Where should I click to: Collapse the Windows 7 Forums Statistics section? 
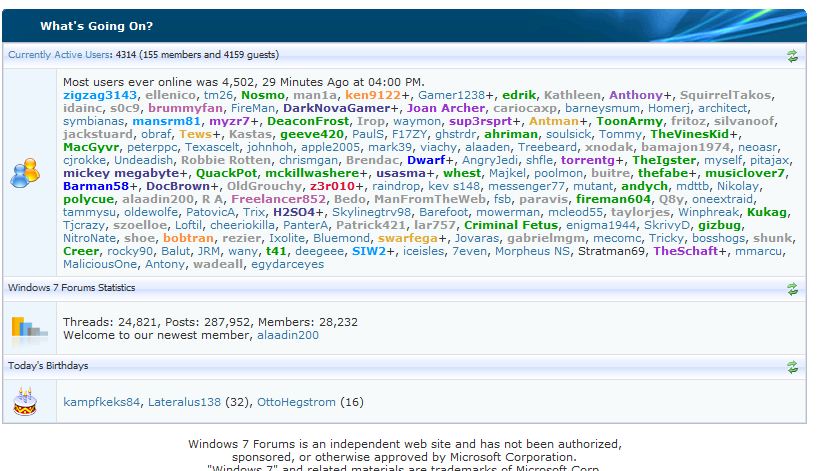point(792,289)
